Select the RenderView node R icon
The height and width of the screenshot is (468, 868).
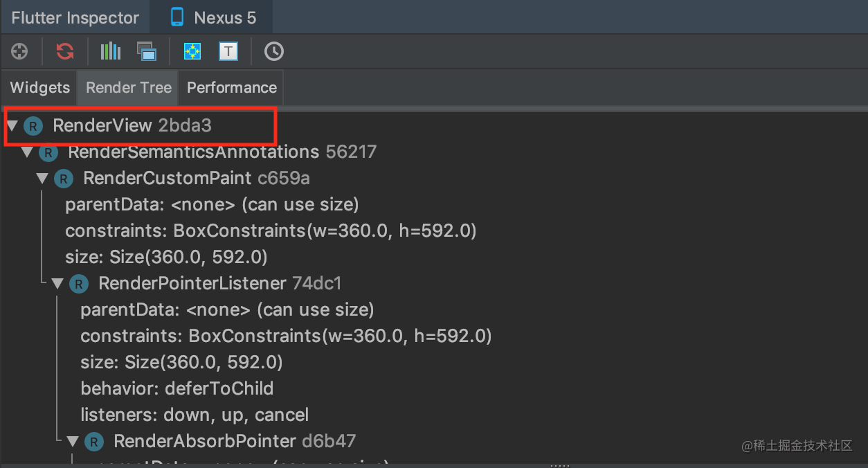click(33, 126)
